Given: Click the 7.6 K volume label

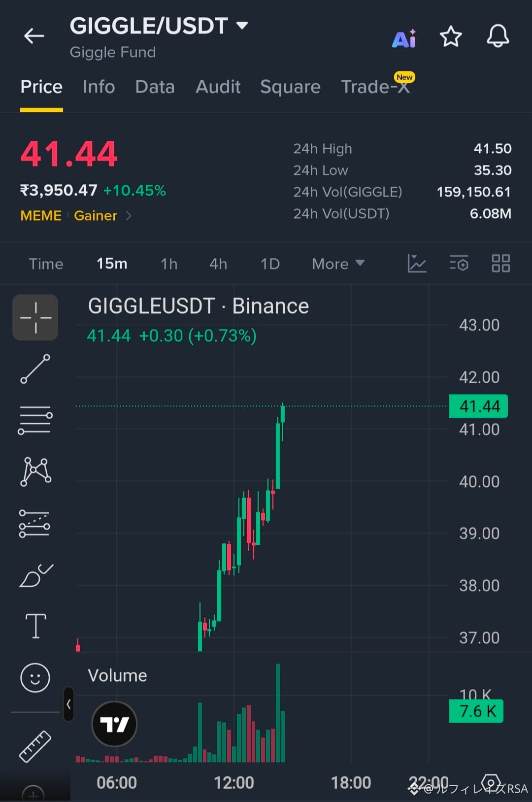Looking at the screenshot, I should coord(476,711).
